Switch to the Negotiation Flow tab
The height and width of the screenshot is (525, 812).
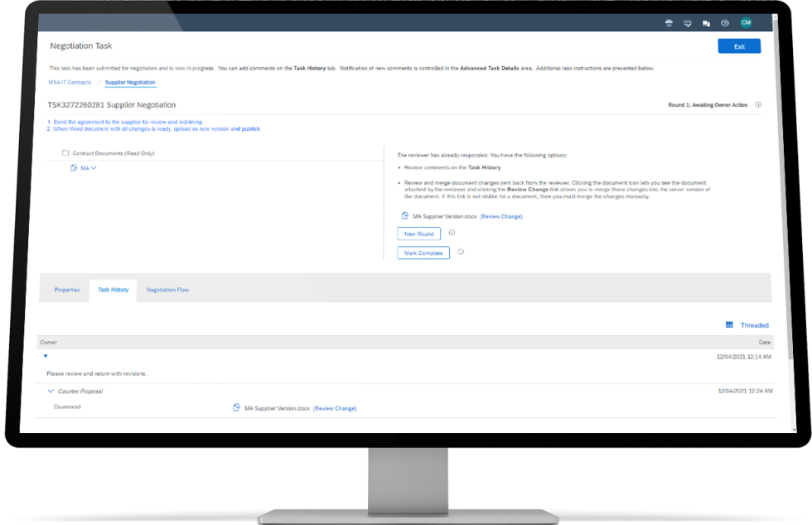[x=167, y=290]
